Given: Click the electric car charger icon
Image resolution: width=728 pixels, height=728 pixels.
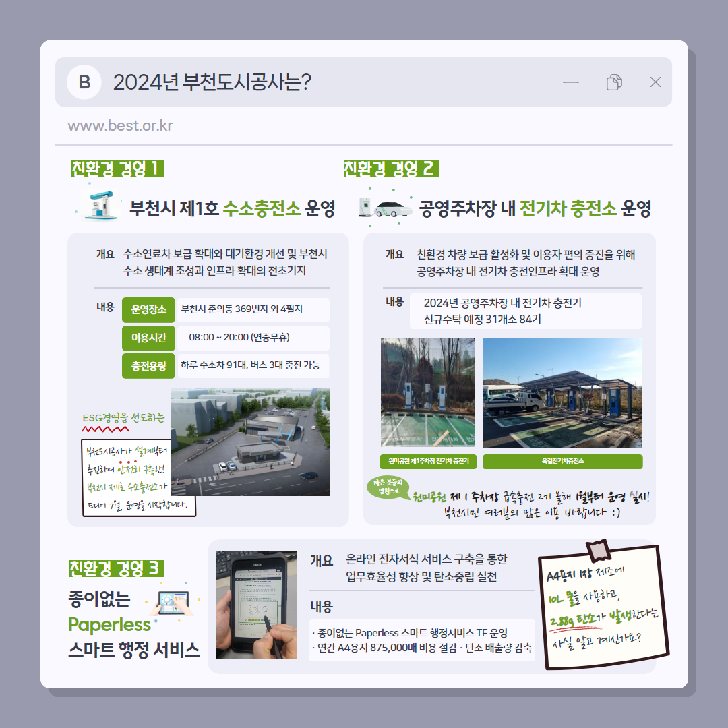Looking at the screenshot, I should point(386,204).
